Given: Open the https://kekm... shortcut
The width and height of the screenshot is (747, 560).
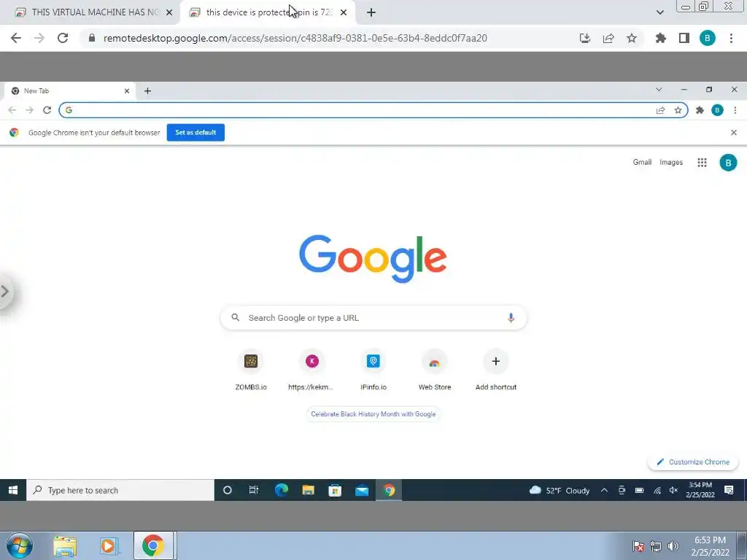Looking at the screenshot, I should [x=311, y=371].
